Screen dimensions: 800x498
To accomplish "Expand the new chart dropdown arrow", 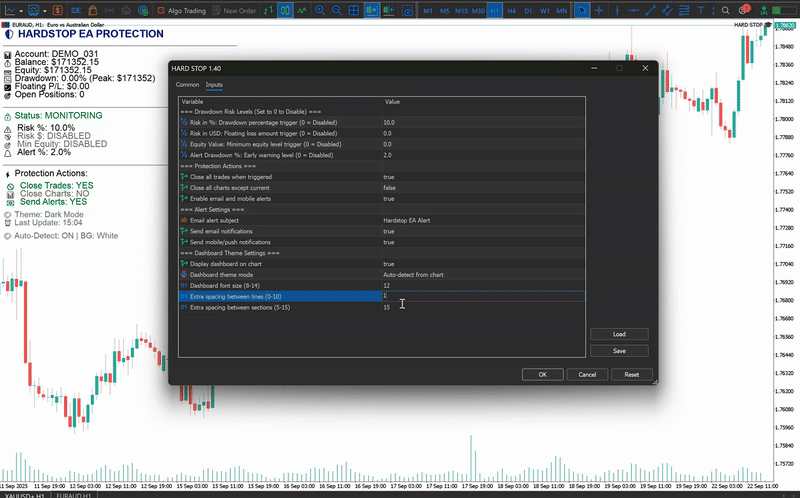I will point(21,10).
